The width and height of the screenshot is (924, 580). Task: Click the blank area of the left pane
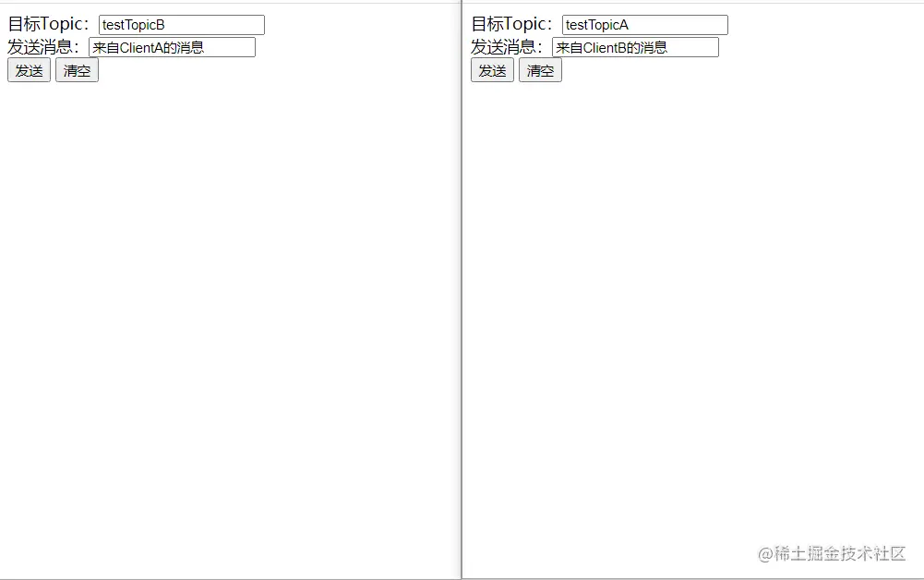coord(230,324)
